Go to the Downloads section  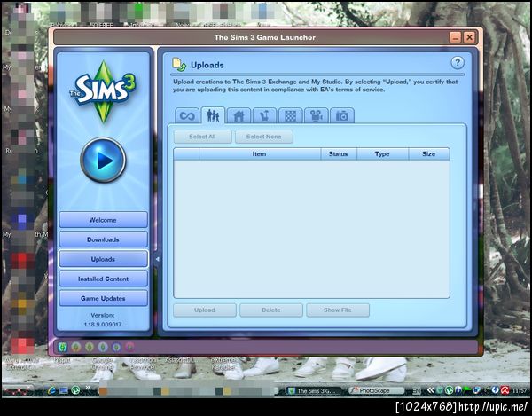pyautogui.click(x=103, y=239)
